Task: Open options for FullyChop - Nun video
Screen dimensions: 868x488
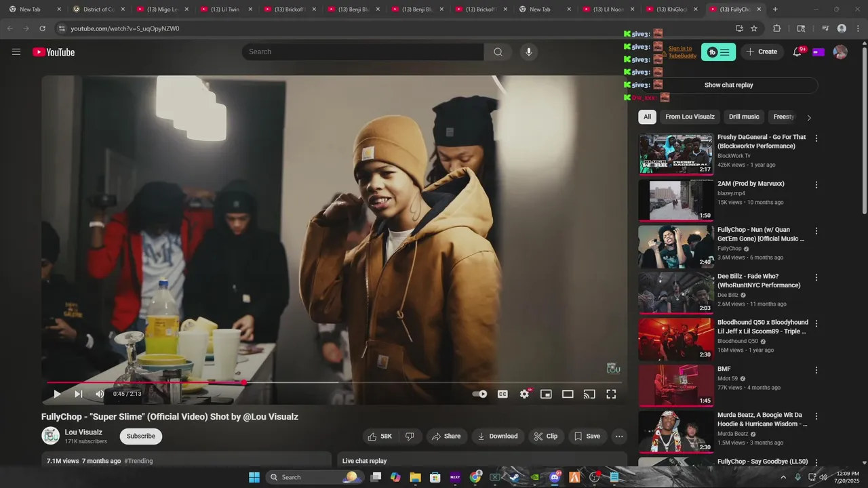Action: pyautogui.click(x=816, y=231)
